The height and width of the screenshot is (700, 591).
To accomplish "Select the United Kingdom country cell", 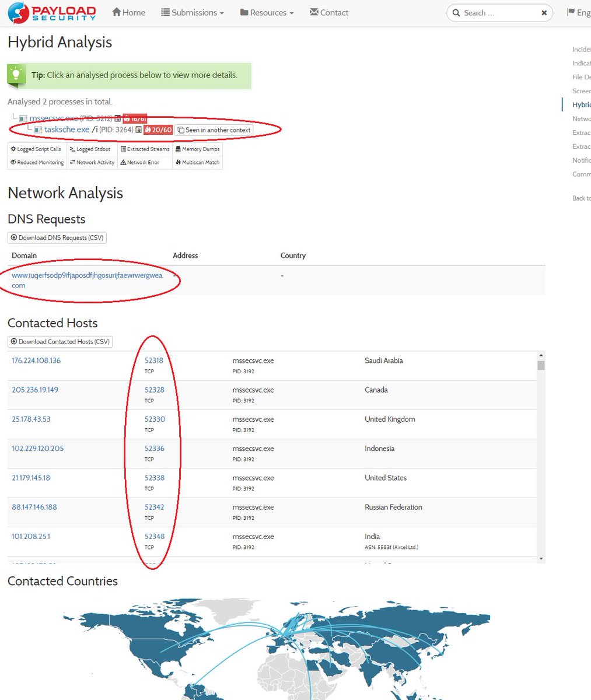I will (390, 419).
